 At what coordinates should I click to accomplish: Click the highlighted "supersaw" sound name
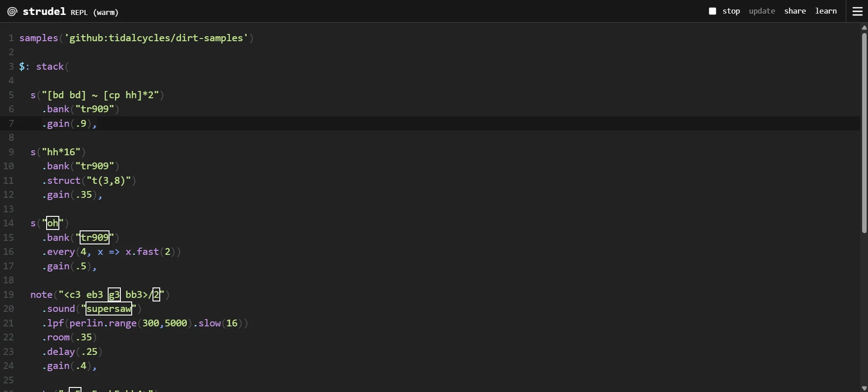109,309
